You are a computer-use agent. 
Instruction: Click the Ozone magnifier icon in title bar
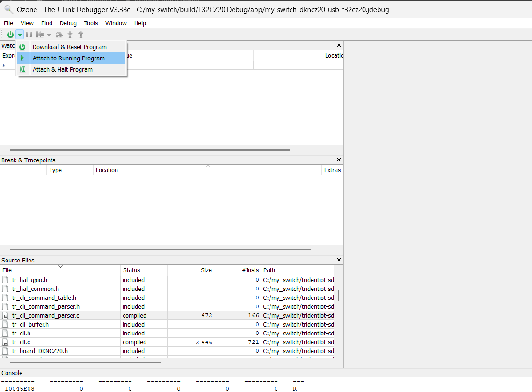(x=8, y=9)
